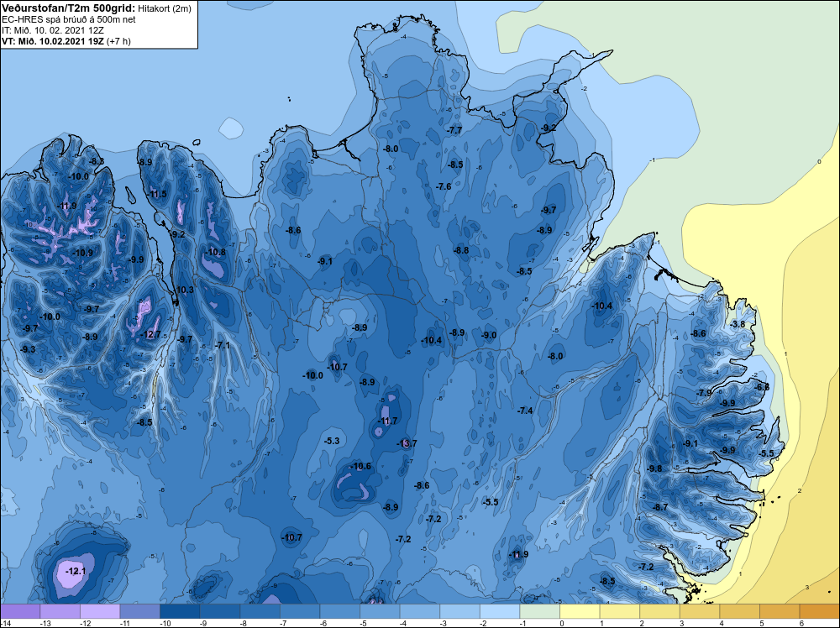The height and width of the screenshot is (628, 840).
Task: Click the -11.5 temperature value
Action: pos(156,194)
